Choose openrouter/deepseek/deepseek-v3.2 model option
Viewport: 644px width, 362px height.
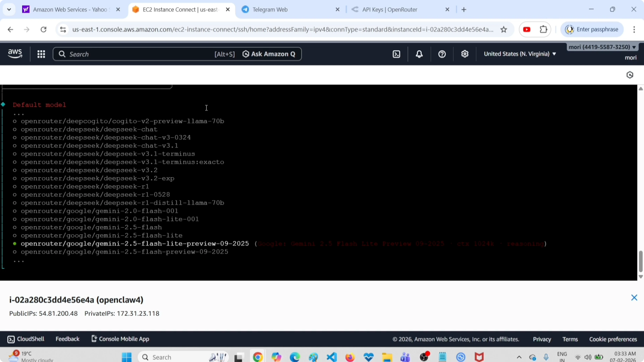pos(89,170)
